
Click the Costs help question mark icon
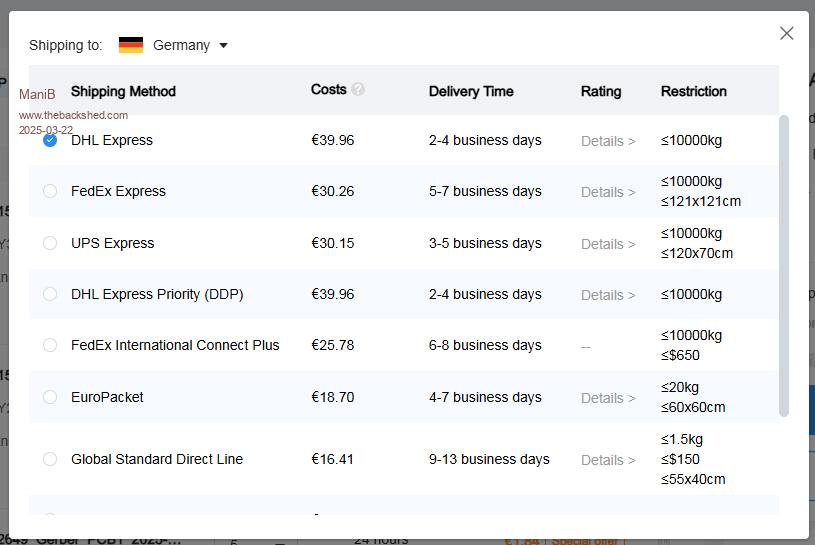pos(358,89)
